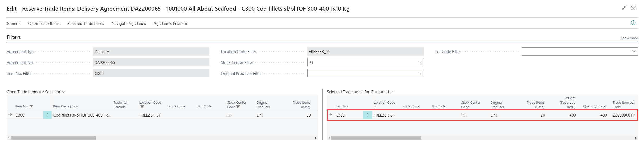
Task: Open the Navigate Agr. Lines menu
Action: point(129,24)
